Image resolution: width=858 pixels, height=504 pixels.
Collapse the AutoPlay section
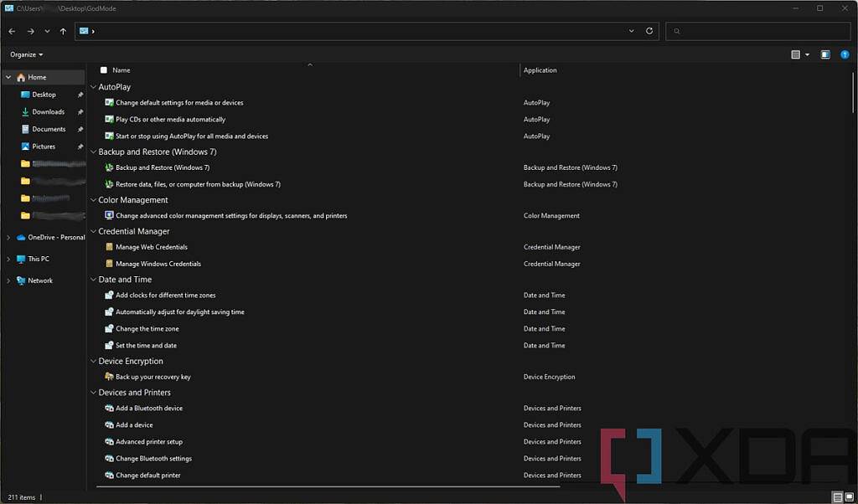pos(93,86)
